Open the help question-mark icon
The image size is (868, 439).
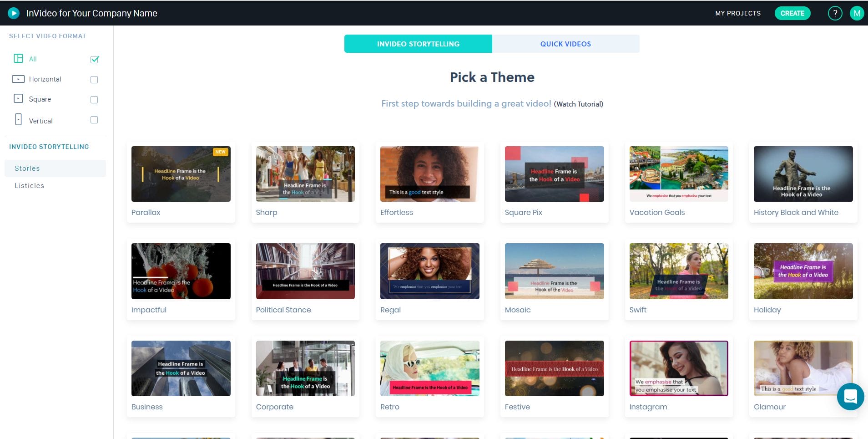[835, 13]
